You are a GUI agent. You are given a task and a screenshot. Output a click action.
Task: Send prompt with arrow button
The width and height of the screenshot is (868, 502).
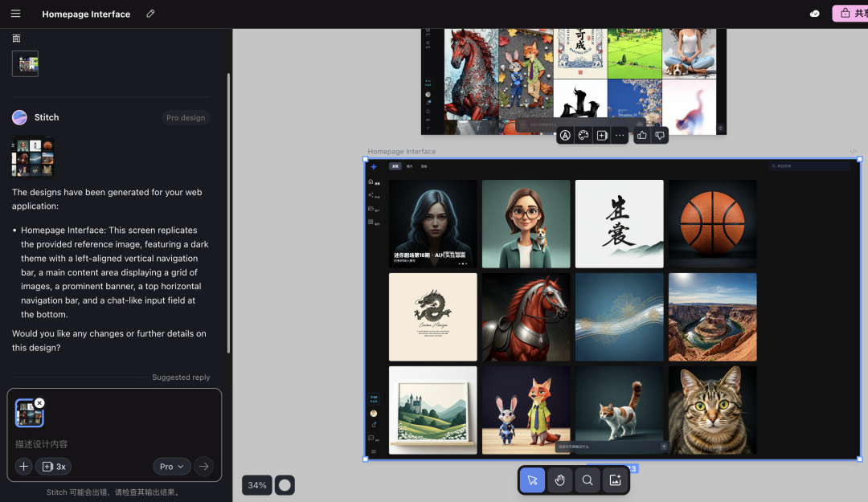tap(203, 467)
